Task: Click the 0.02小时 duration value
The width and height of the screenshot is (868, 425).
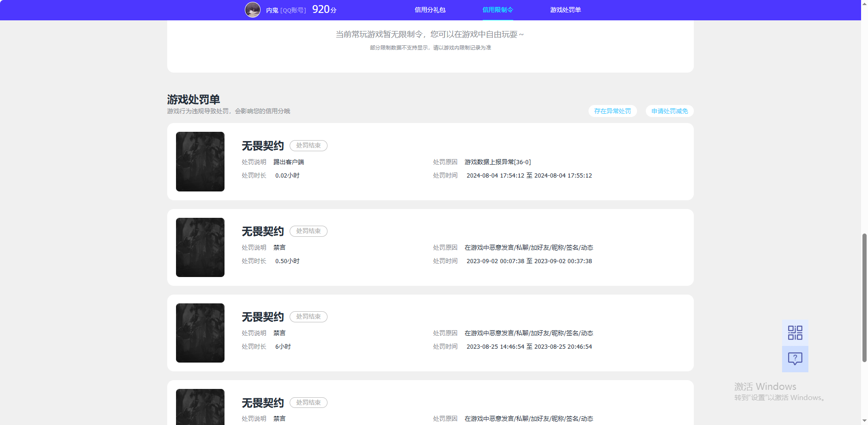Action: pyautogui.click(x=287, y=175)
